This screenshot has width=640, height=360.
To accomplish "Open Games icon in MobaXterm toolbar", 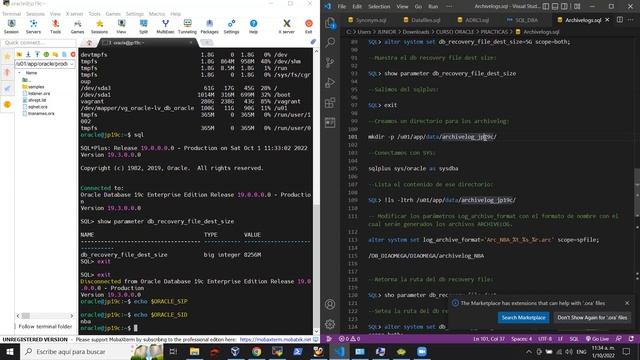I will (77, 27).
